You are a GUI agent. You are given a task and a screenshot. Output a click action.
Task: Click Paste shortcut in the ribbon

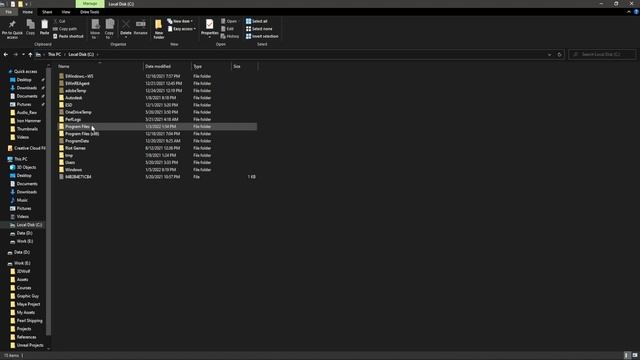point(68,36)
